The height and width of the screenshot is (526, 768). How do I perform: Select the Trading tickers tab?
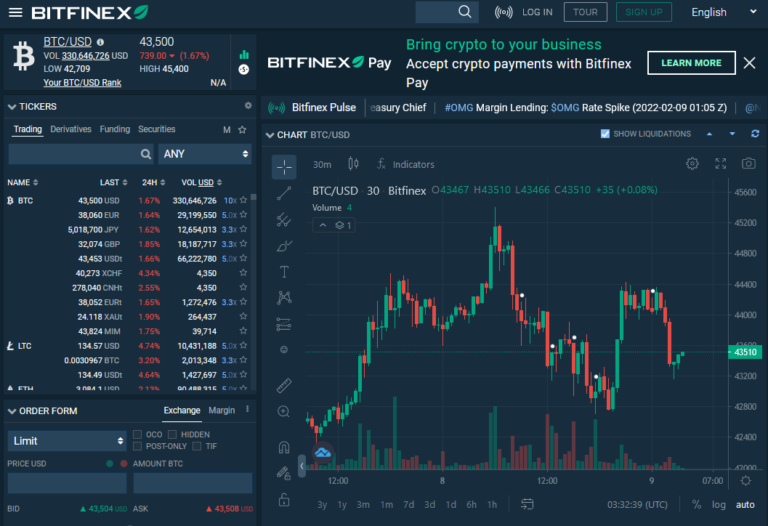[x=27, y=129]
